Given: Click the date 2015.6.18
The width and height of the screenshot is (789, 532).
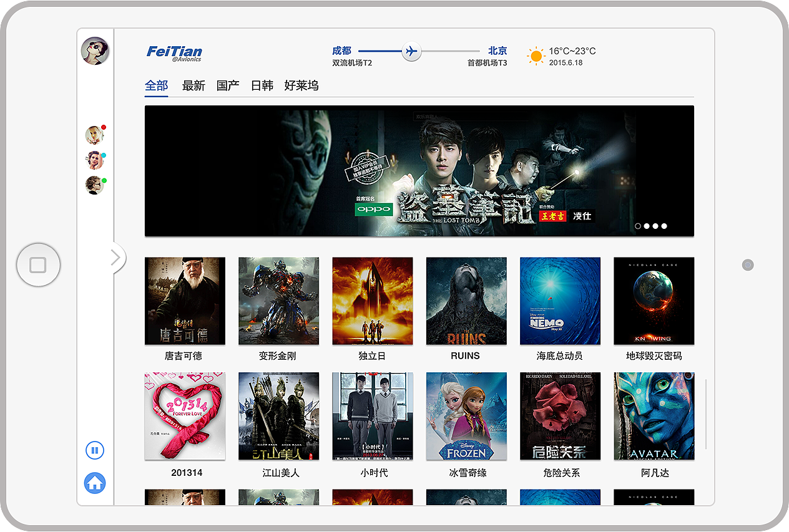Looking at the screenshot, I should [566, 63].
